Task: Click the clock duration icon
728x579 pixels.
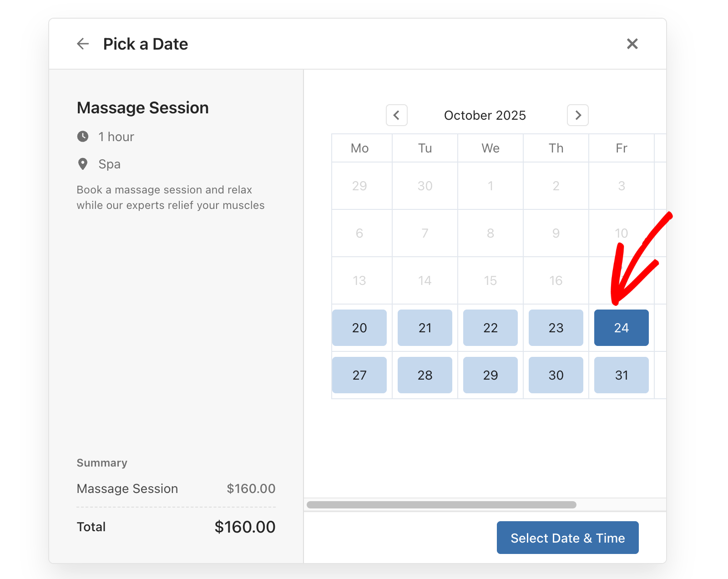Action: coord(83,137)
